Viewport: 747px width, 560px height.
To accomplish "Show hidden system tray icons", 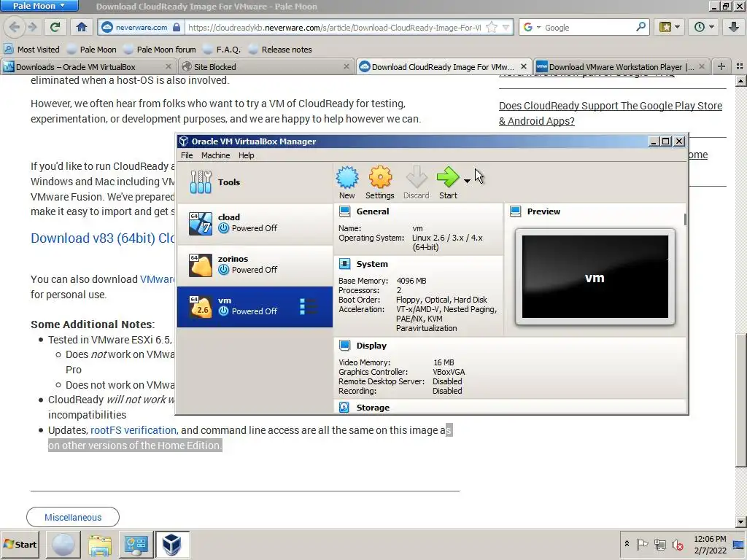I will pyautogui.click(x=627, y=544).
